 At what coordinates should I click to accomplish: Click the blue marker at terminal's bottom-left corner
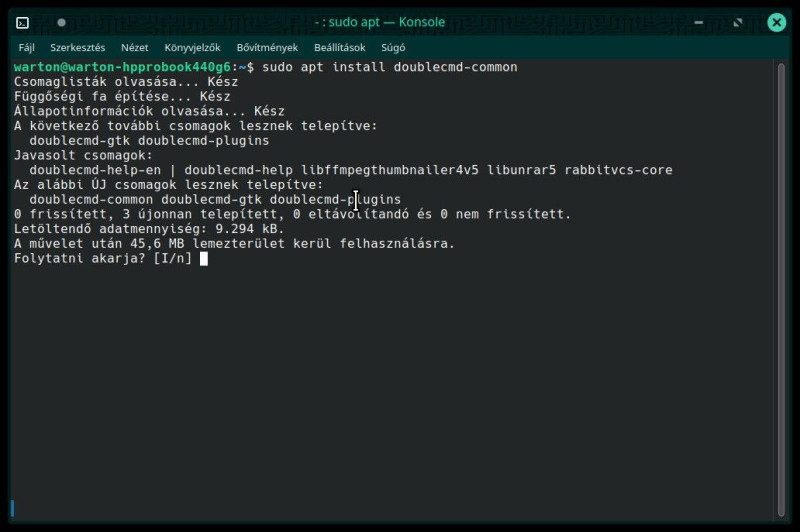(12, 508)
